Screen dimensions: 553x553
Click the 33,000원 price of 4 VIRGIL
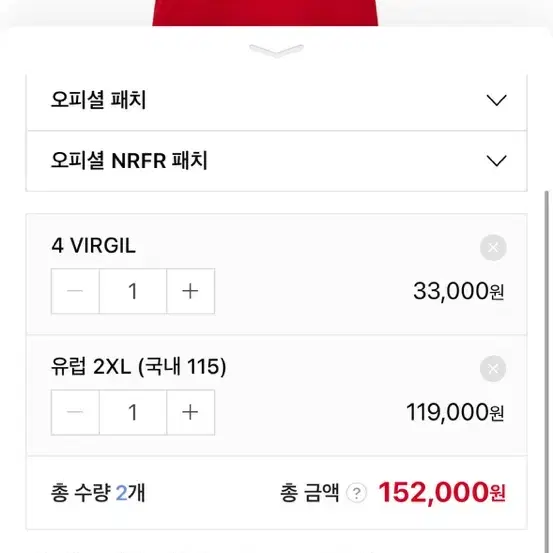click(458, 291)
